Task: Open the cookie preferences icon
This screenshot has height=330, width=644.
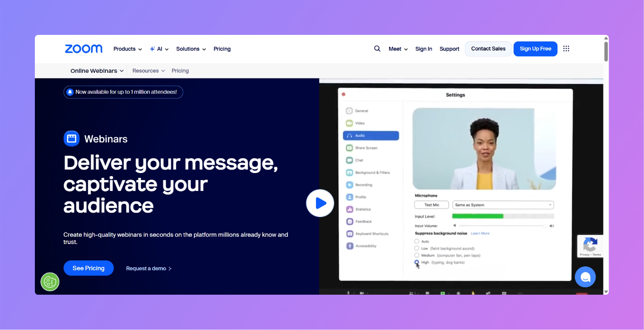Action: 50,282
